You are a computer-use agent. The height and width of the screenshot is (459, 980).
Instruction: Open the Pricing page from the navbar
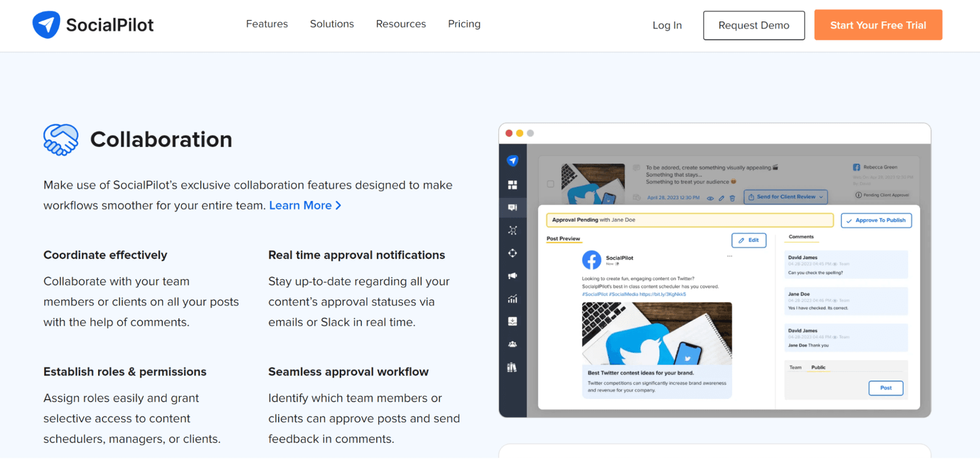click(464, 24)
